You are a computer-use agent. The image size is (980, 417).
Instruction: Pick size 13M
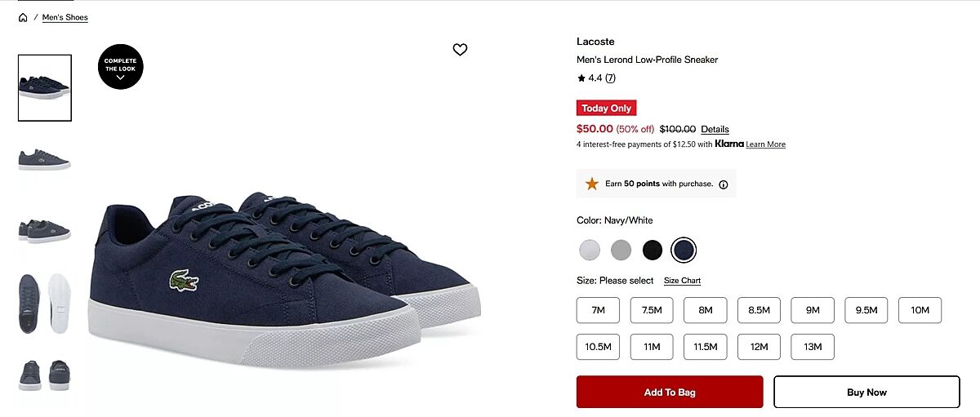[813, 347]
